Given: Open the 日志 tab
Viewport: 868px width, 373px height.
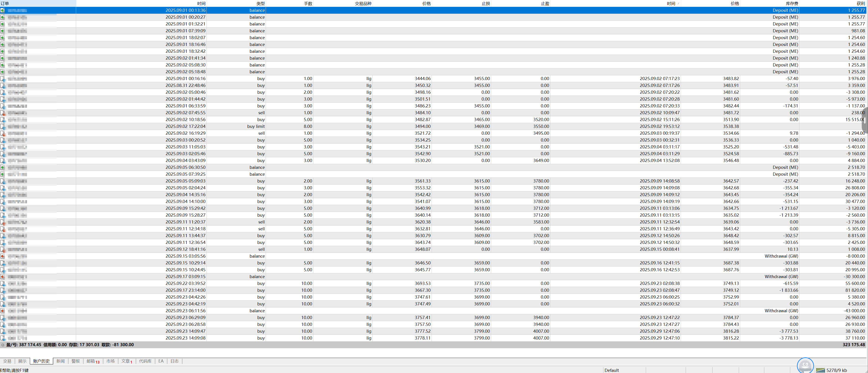Looking at the screenshot, I should (x=174, y=361).
